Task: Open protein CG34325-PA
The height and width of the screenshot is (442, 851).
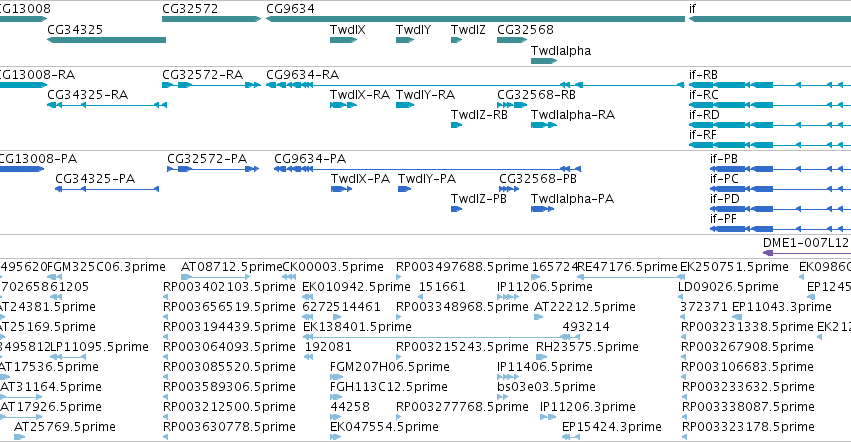Action: 95,179
